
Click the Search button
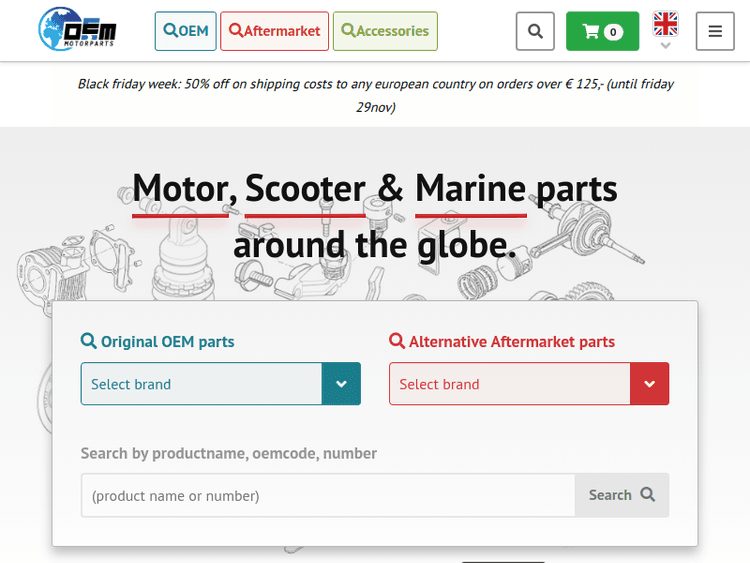tap(622, 495)
